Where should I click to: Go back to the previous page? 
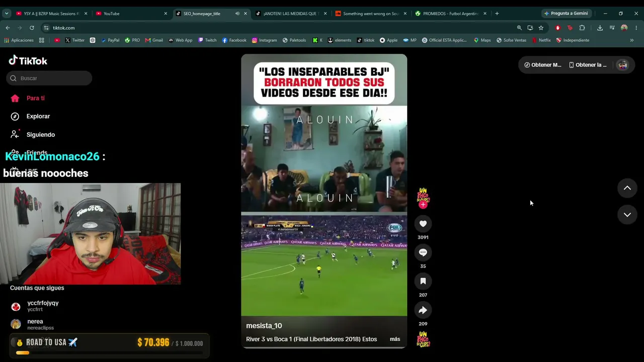[8, 28]
